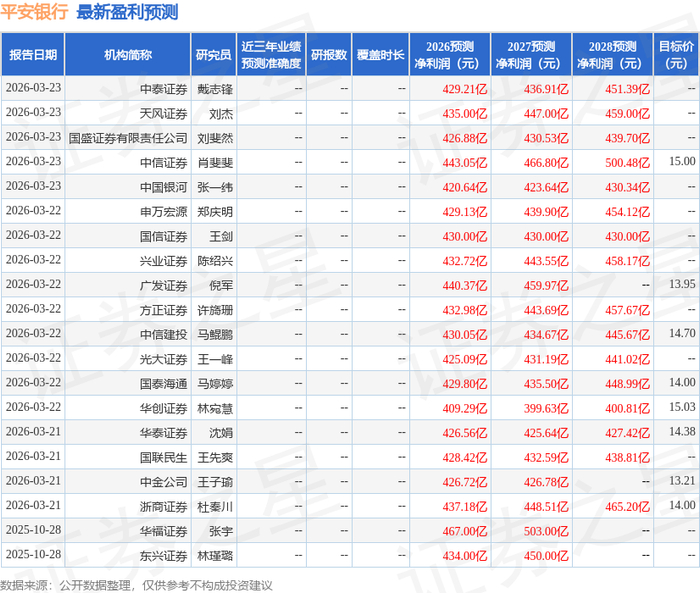Screen dimensions: 700x593
Task: Click the 研报数 column header
Action: pos(329,54)
